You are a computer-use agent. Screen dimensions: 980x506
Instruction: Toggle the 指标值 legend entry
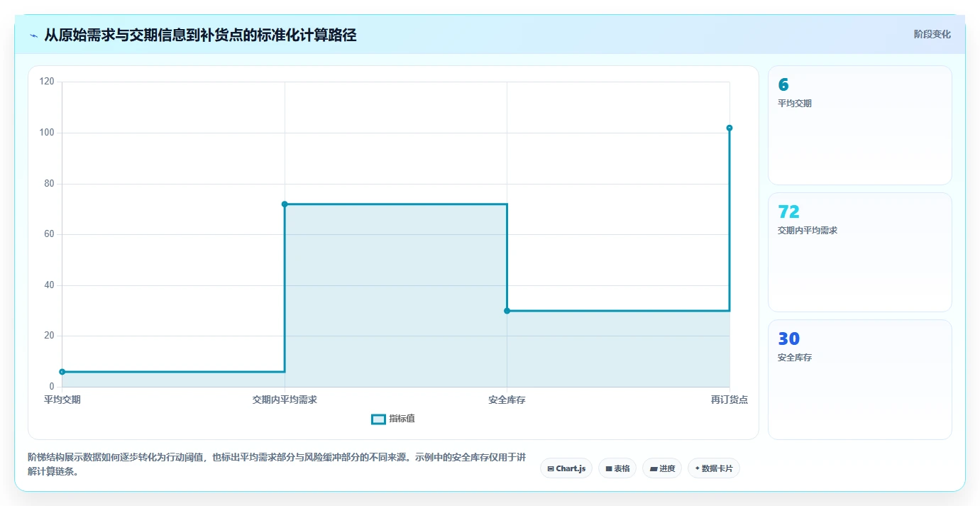coord(393,419)
